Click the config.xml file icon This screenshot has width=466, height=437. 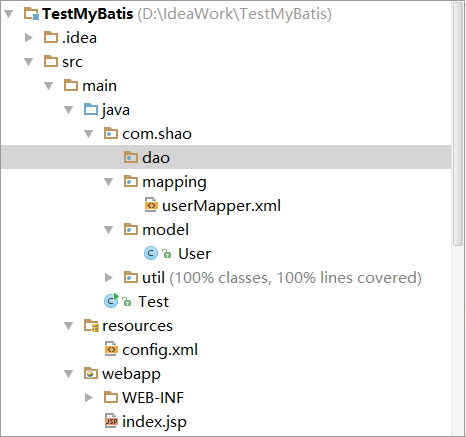111,349
